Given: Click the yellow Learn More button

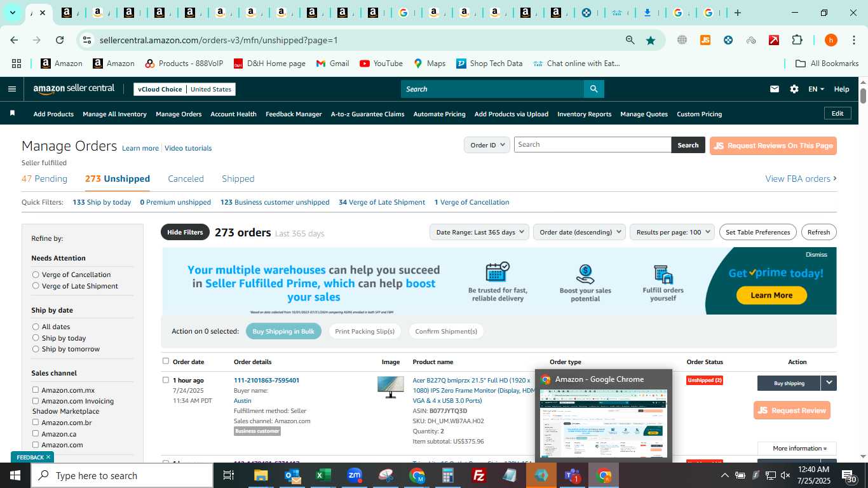Looking at the screenshot, I should coord(771,295).
